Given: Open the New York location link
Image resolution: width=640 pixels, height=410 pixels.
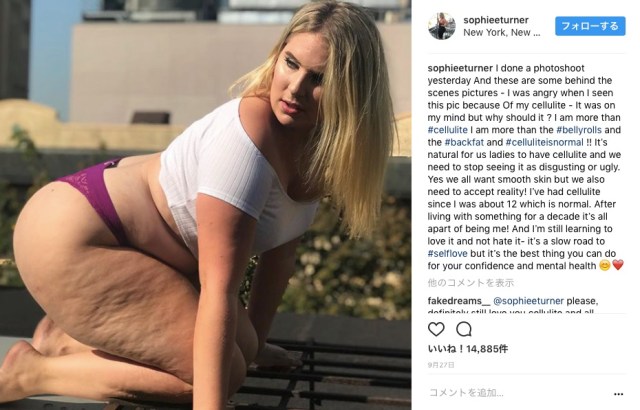Looking at the screenshot, I should (502, 33).
